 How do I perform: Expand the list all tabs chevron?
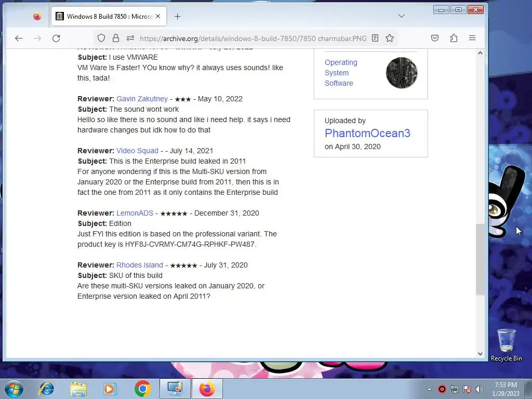tap(402, 16)
